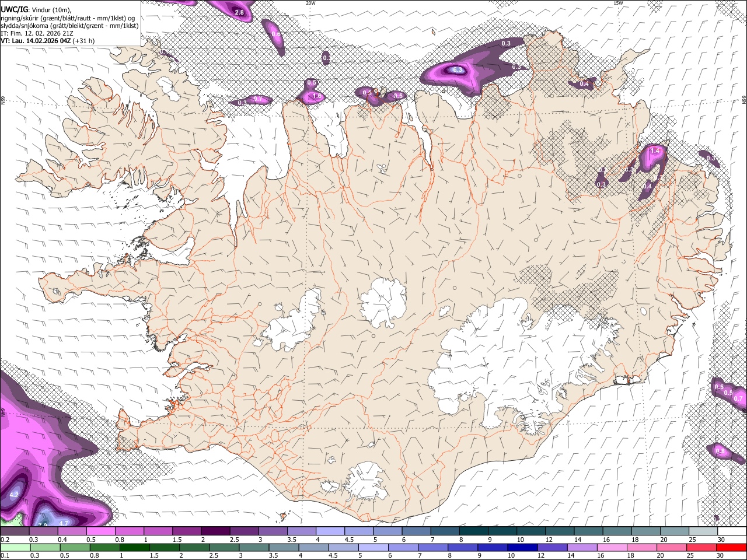Click the 1.6 precipitation label on the north coast

(317, 96)
